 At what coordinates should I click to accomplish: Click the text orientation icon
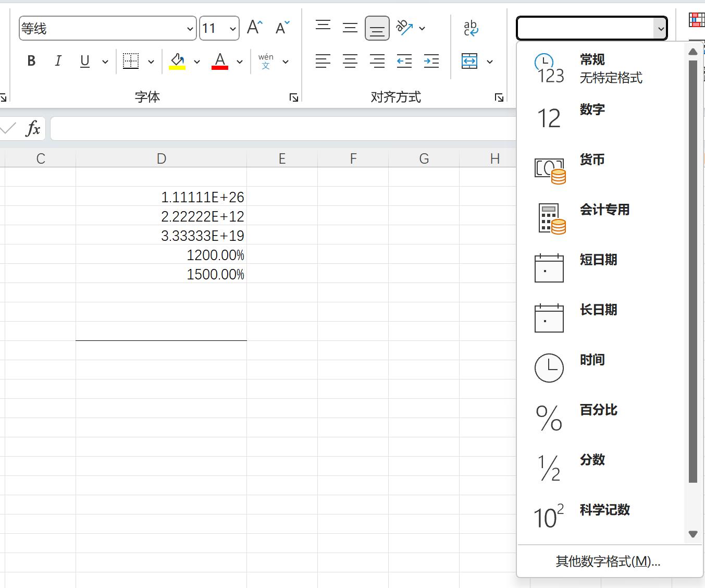click(x=404, y=28)
